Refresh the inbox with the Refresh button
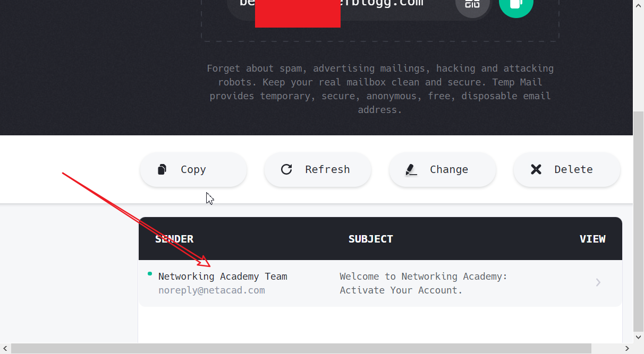 tap(317, 169)
